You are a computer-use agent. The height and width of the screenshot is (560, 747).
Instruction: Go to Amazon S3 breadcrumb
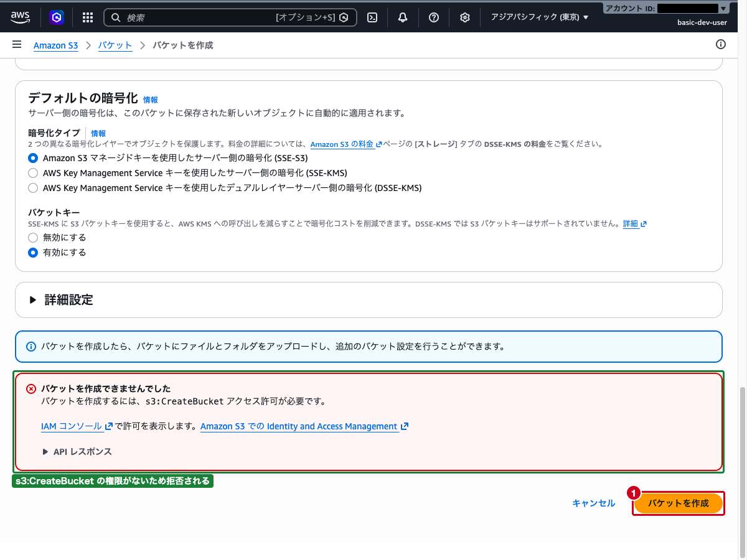click(56, 45)
